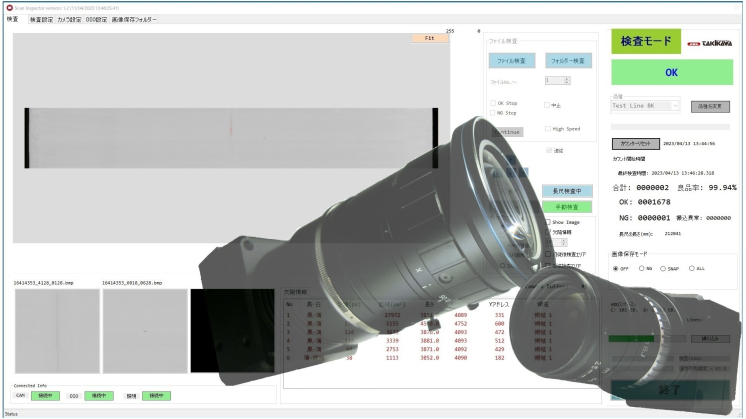Toggle the 中止 checkbox
This screenshot has width=746, height=419.
(x=547, y=105)
